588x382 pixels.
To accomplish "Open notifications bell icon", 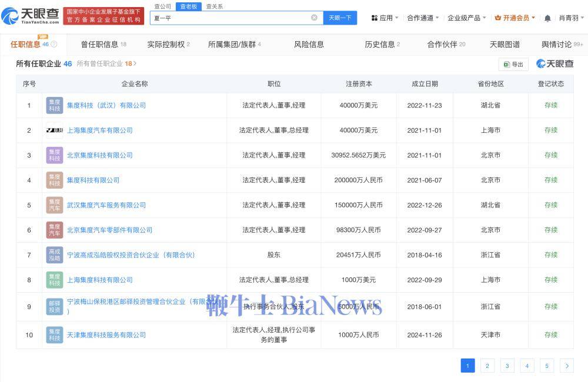I will pyautogui.click(x=547, y=18).
